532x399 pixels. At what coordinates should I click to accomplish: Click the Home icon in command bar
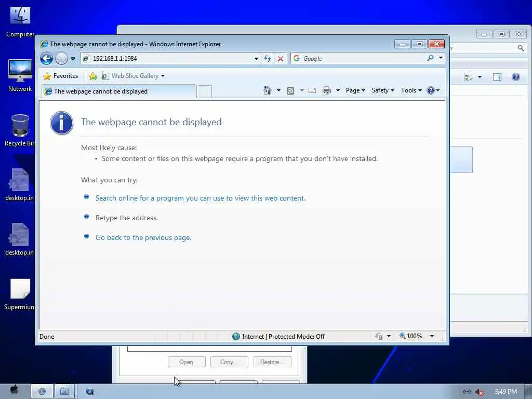(268, 90)
